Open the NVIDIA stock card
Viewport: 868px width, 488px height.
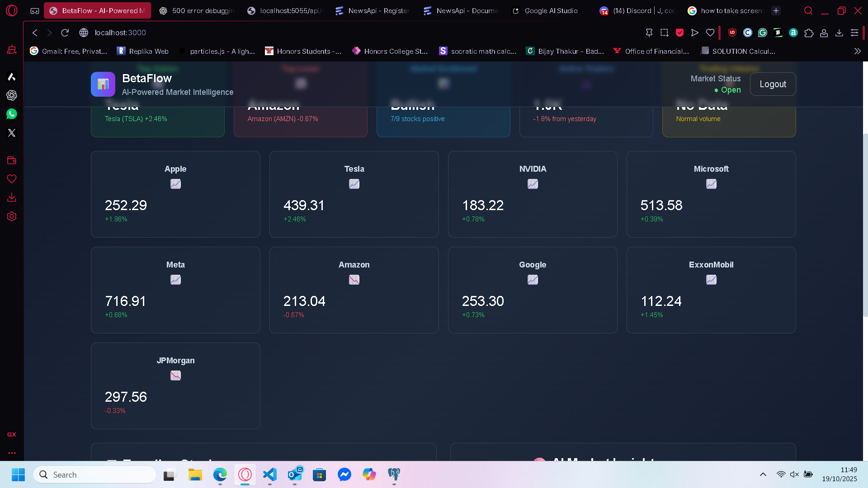[532, 194]
